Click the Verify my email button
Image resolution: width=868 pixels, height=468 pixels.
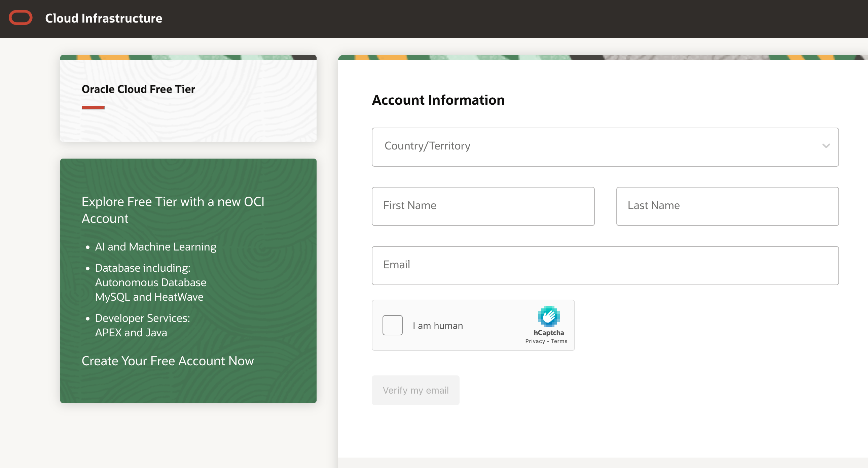click(415, 390)
